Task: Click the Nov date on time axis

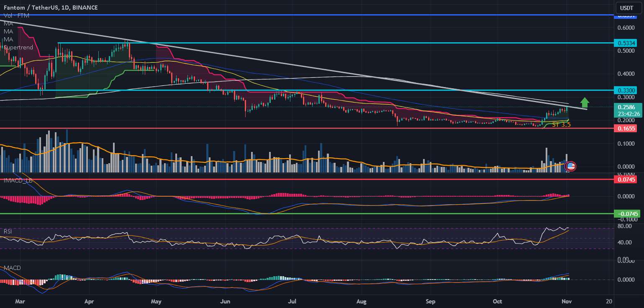Action: [566, 301]
